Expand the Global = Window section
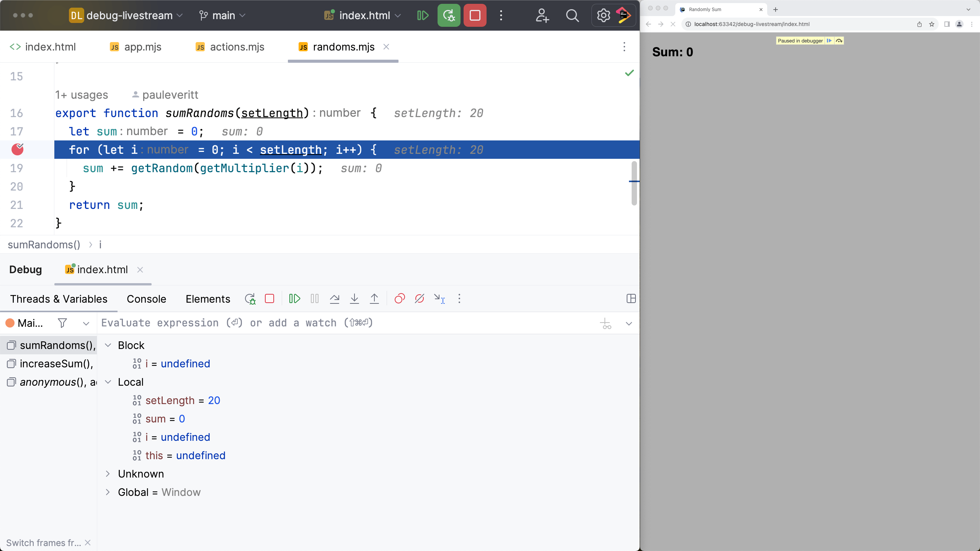This screenshot has height=551, width=980. pyautogui.click(x=108, y=492)
